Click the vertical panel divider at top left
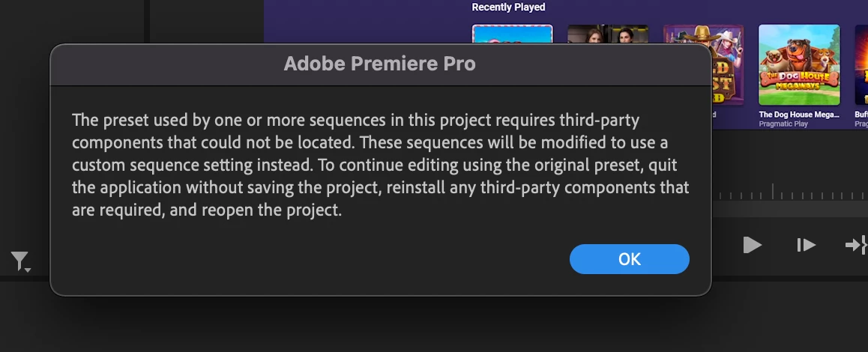The image size is (868, 352). pos(147,21)
